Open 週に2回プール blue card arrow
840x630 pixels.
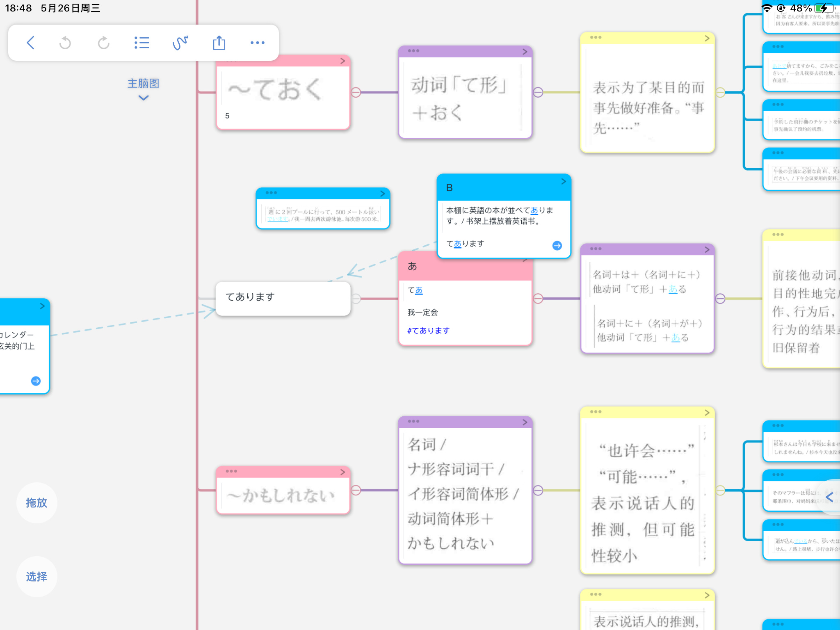[x=382, y=193]
